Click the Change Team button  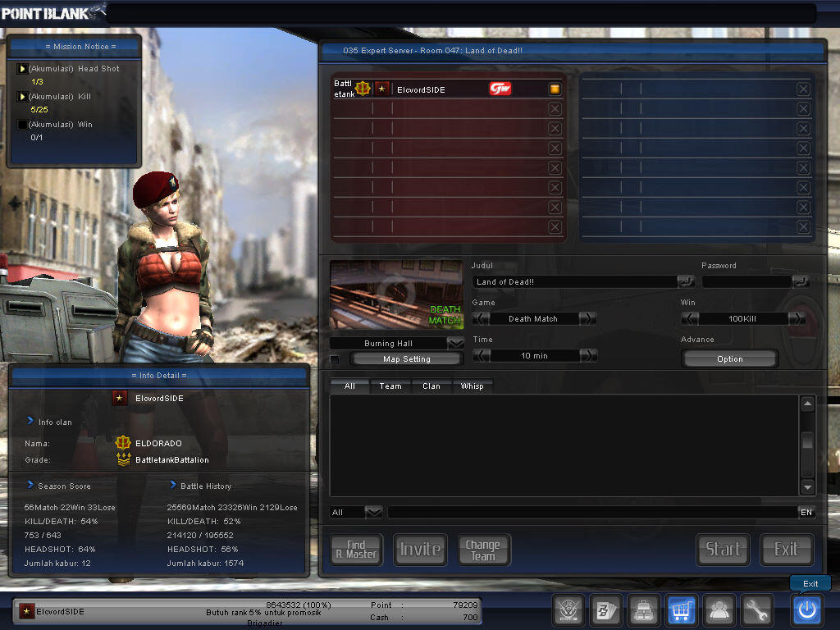pyautogui.click(x=483, y=549)
